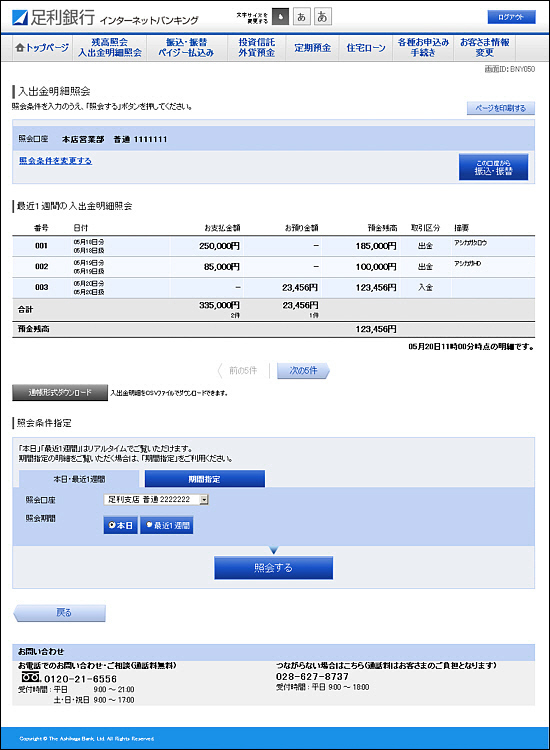Click ページを印刷する button
The height and width of the screenshot is (750, 550).
pyautogui.click(x=501, y=108)
